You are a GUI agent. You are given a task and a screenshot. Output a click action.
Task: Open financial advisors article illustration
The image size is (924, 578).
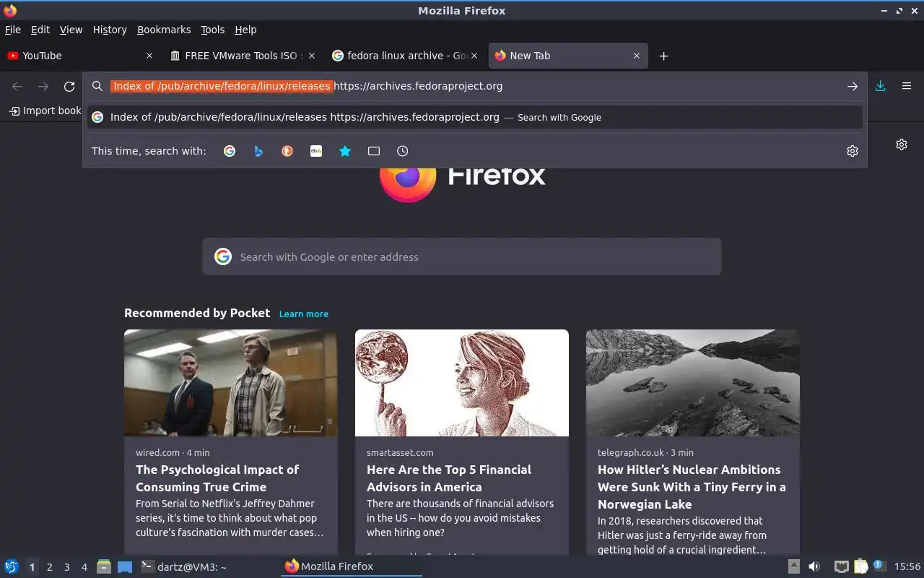click(x=462, y=383)
